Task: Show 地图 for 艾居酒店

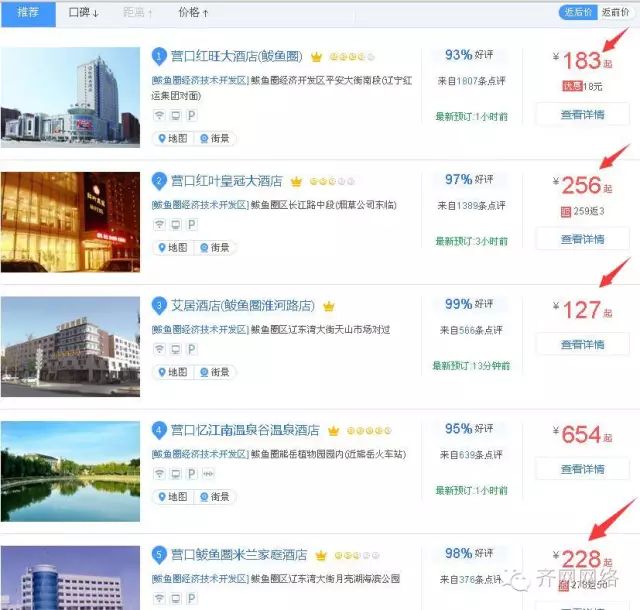Action: [x=173, y=372]
